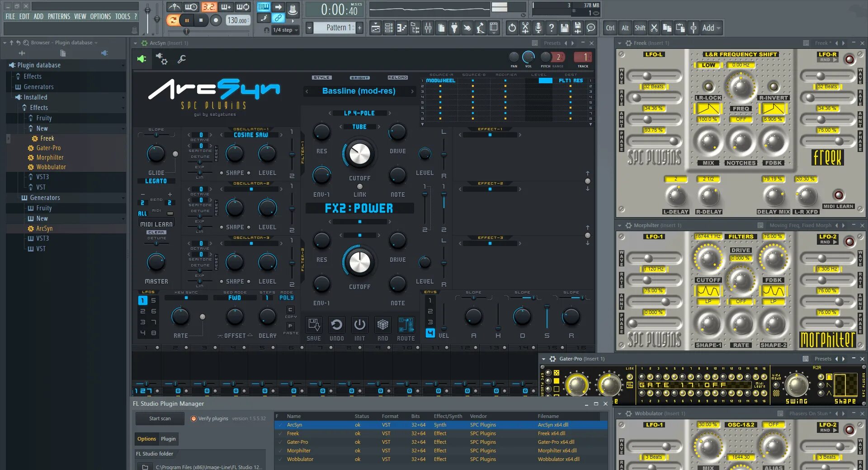Image resolution: width=868 pixels, height=470 pixels.
Task: Open the 1/4 step snap dropdown
Action: point(286,30)
